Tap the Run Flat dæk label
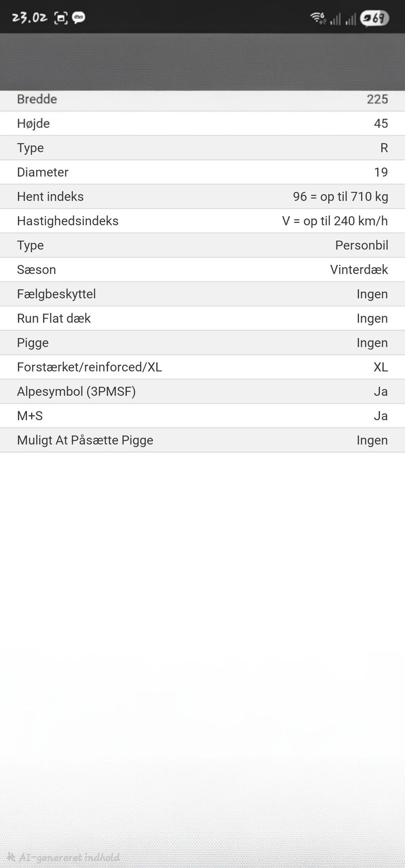The image size is (405, 868). tap(54, 319)
